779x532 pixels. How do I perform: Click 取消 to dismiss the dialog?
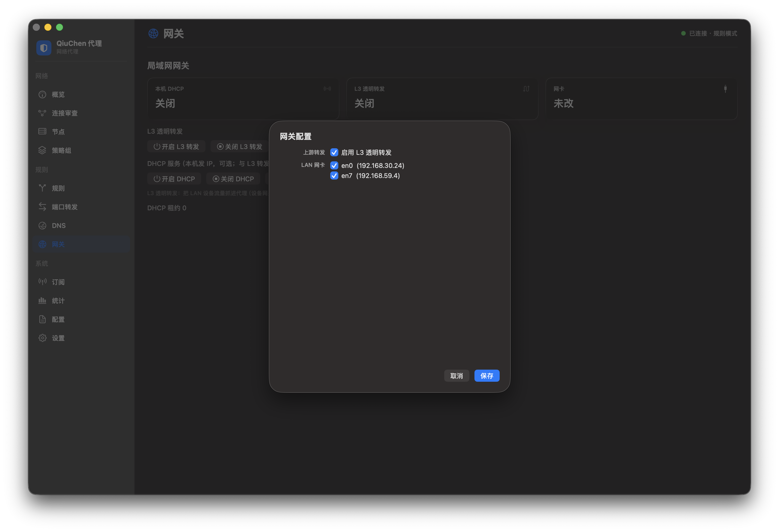coord(457,376)
